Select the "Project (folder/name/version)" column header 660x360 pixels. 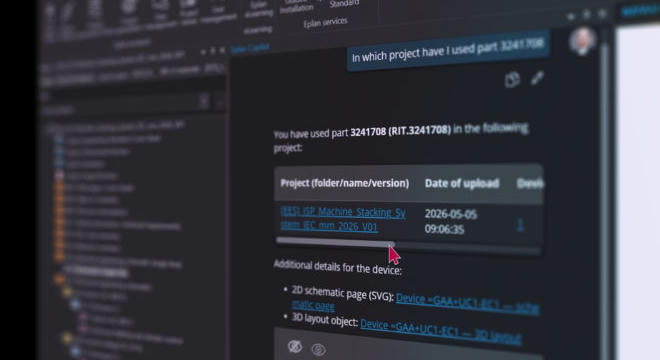click(344, 183)
